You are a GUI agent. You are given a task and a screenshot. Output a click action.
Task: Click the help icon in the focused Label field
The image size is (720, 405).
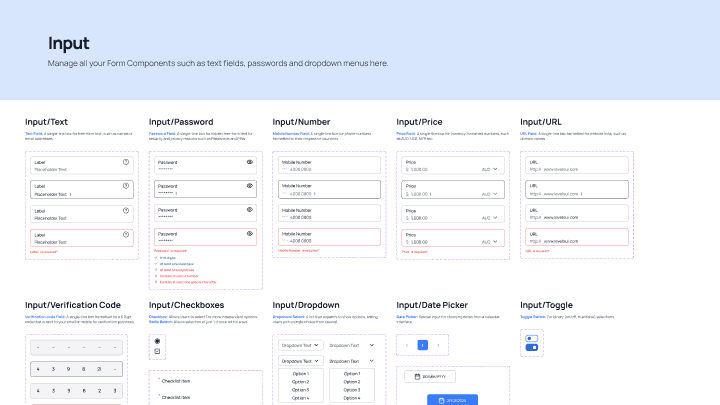pyautogui.click(x=126, y=186)
